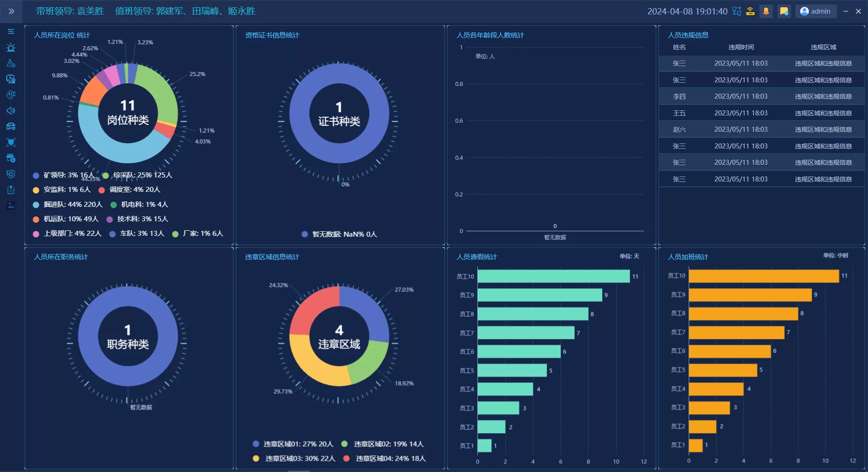Toggle the 违章区域04 legend item
This screenshot has width=868, height=472.
point(384,458)
